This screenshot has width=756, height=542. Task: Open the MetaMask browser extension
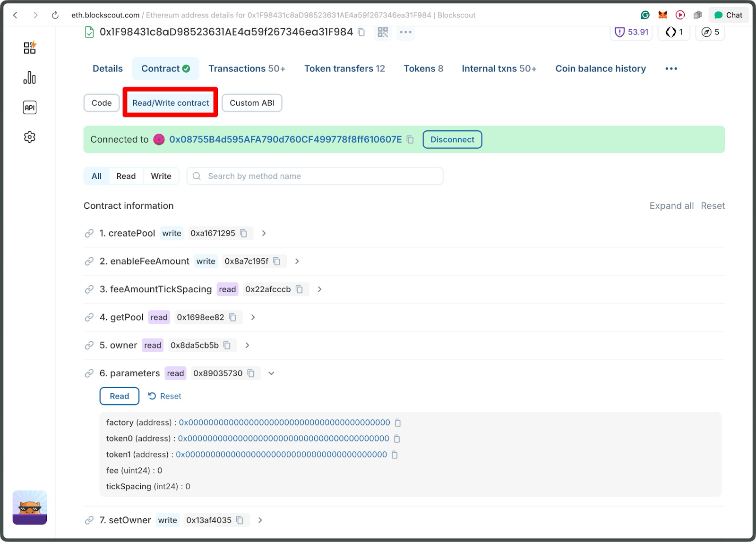tap(662, 15)
